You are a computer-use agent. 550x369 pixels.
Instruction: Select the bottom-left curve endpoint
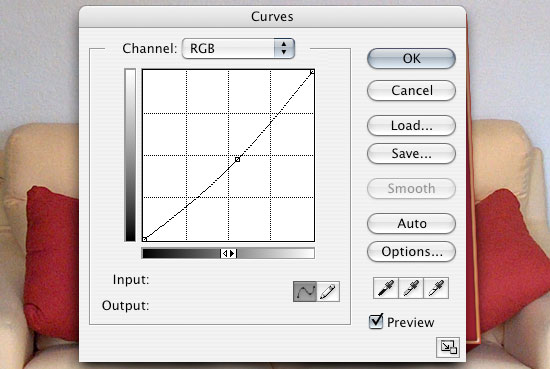pyautogui.click(x=145, y=239)
